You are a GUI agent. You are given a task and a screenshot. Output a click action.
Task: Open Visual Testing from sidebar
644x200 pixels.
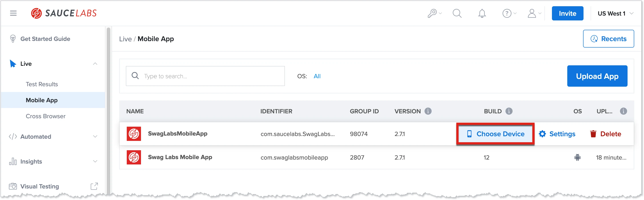[x=40, y=186]
